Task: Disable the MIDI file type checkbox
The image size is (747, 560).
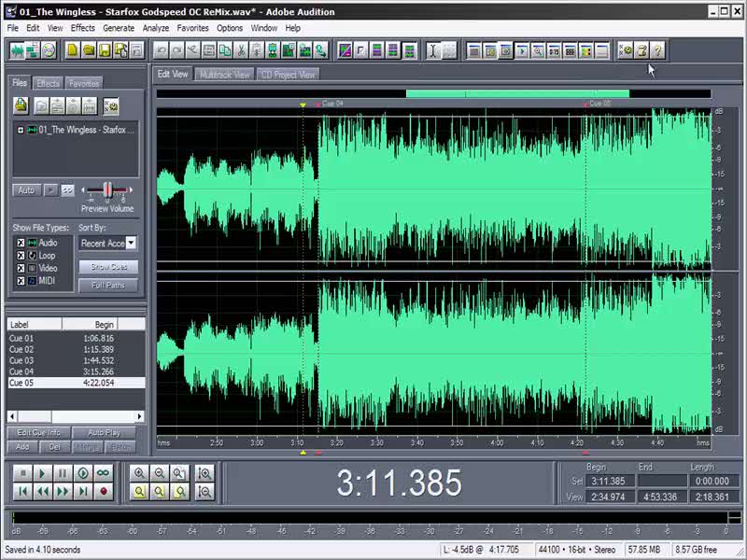Action: [x=21, y=280]
